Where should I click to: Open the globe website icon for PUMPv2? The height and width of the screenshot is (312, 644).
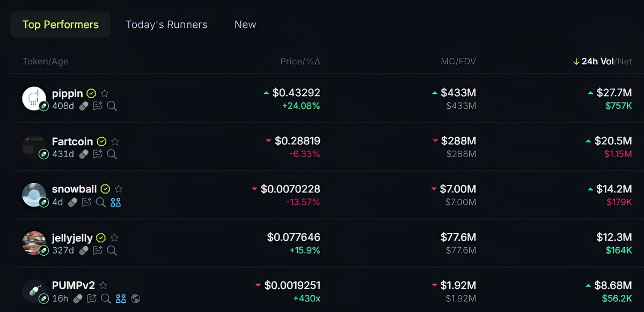click(x=135, y=299)
